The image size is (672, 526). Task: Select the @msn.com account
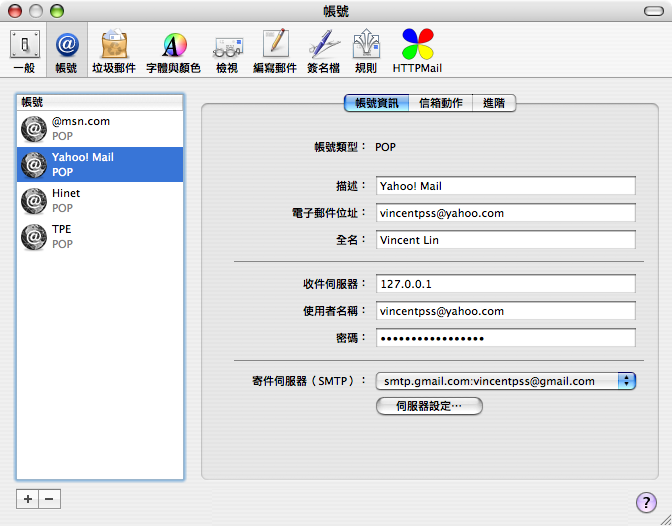(x=100, y=129)
